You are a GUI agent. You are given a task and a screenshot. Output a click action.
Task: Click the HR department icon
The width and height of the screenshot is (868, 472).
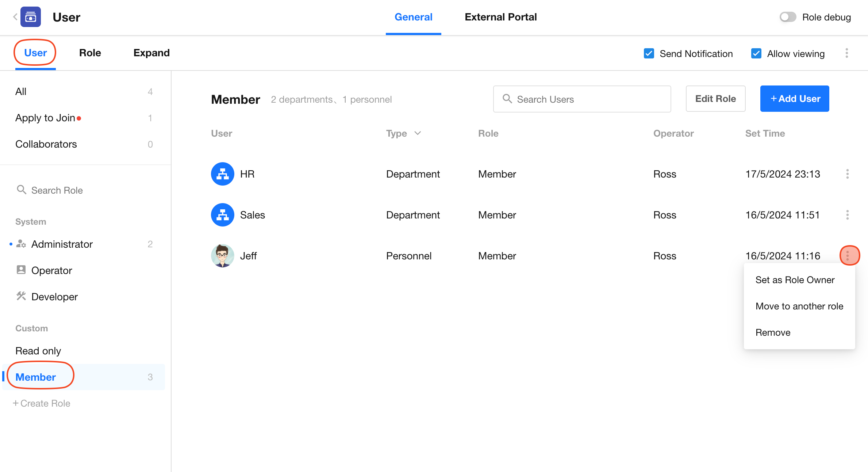(x=222, y=174)
